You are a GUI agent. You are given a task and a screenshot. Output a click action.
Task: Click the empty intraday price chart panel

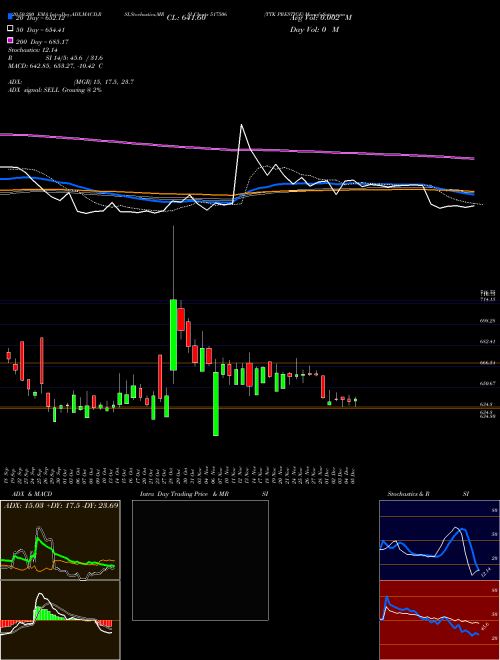point(200,560)
